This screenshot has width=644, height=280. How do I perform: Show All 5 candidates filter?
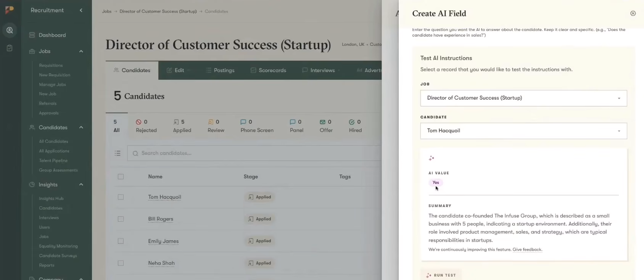pyautogui.click(x=116, y=126)
